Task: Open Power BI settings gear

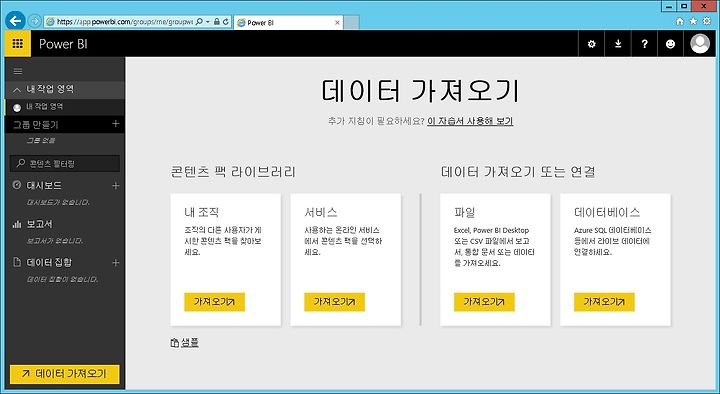Action: 591,44
